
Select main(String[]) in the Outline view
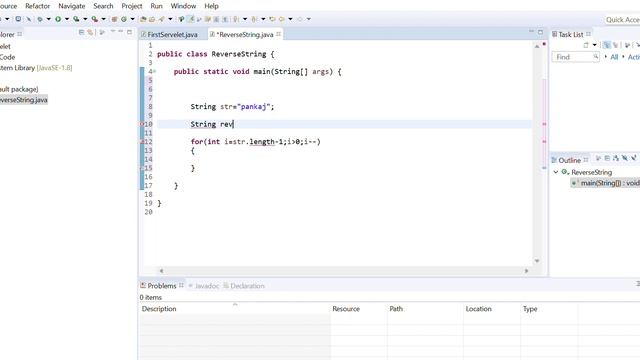(606, 183)
